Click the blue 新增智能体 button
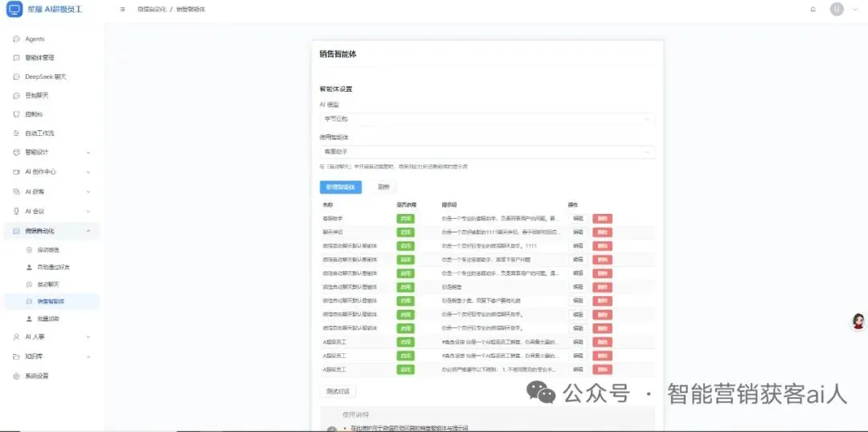The width and height of the screenshot is (868, 432). (341, 187)
